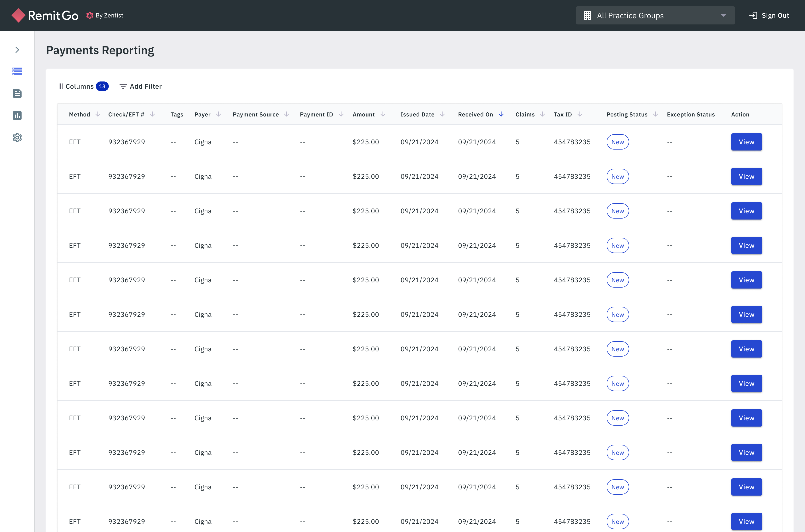
Task: Open the bar chart reports sidebar icon
Action: (17, 115)
